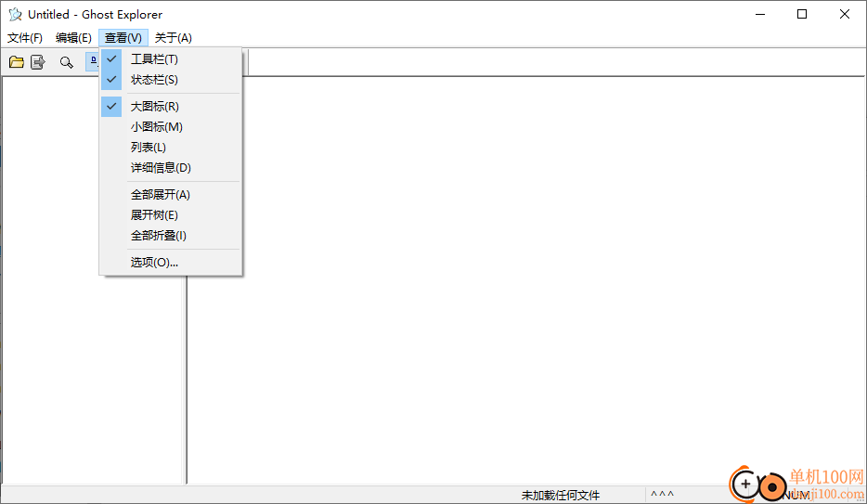Open 选项(O)... from the View menu
The image size is (867, 504).
171,263
